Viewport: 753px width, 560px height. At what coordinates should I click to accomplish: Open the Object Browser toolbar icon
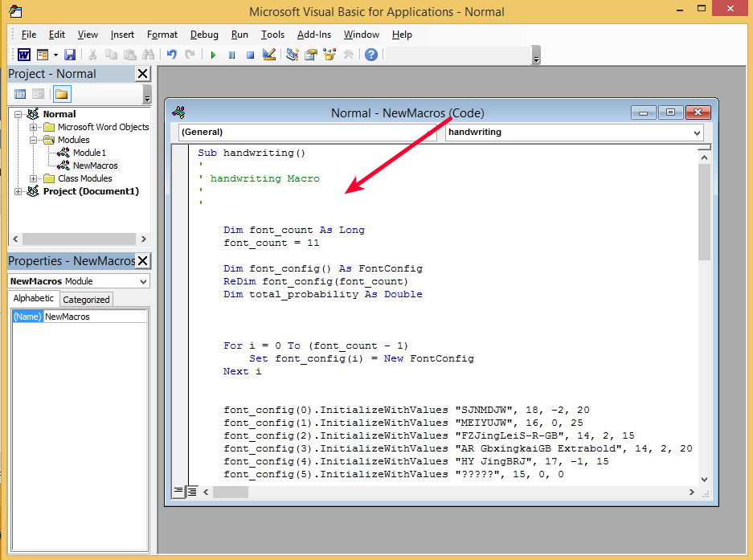[x=329, y=55]
